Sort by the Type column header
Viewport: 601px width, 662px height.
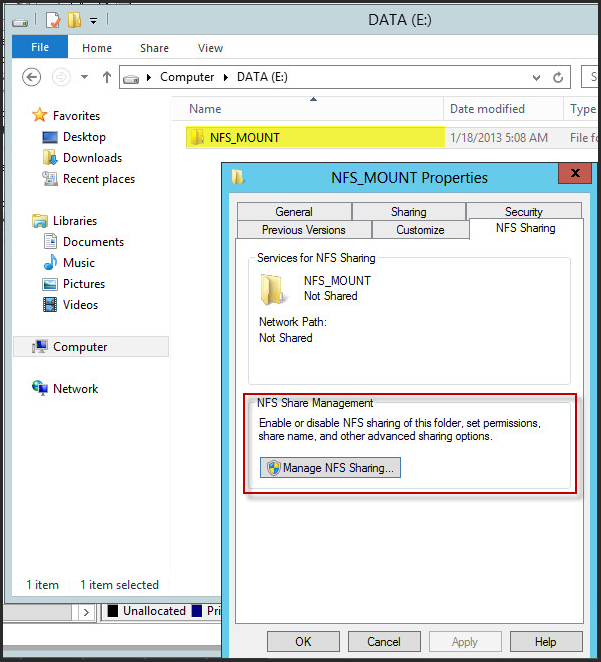coord(583,109)
